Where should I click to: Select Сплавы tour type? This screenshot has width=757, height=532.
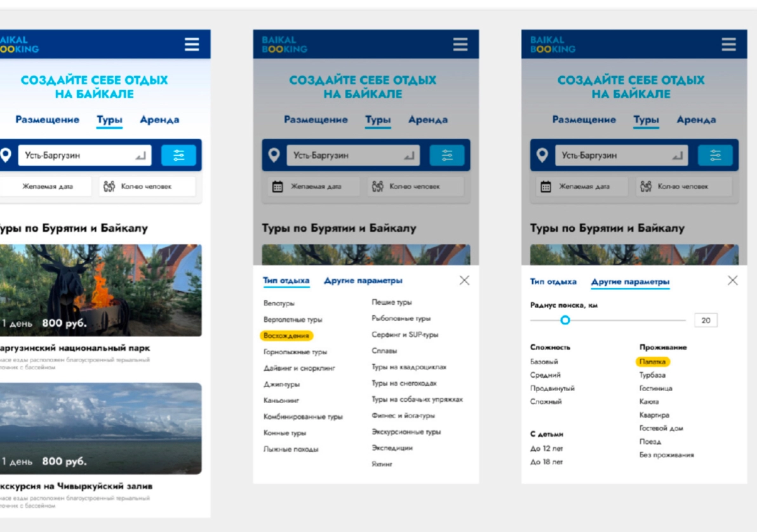pyautogui.click(x=384, y=351)
